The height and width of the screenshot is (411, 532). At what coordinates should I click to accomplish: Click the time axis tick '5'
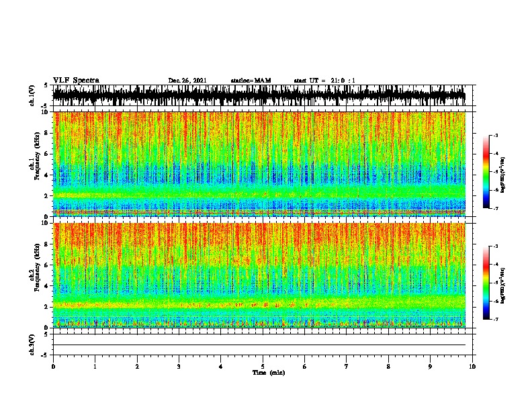pyautogui.click(x=263, y=367)
